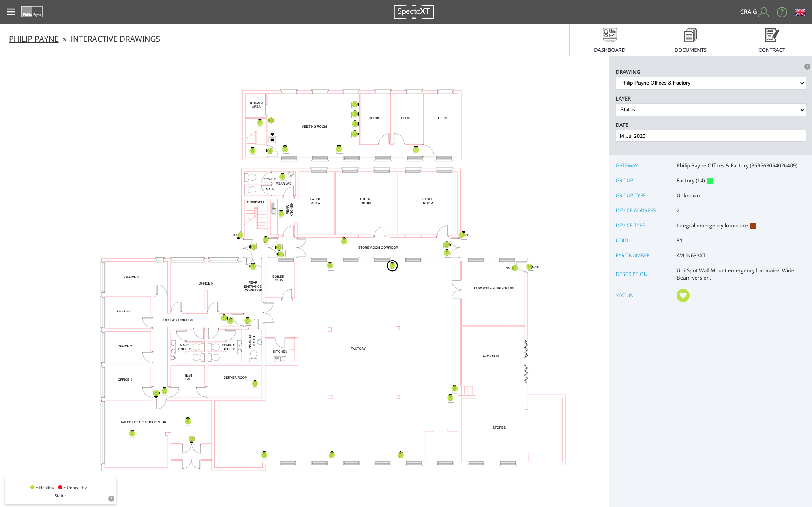812x507 pixels.
Task: Select factory bottom wall right luminaire
Action: tap(401, 455)
